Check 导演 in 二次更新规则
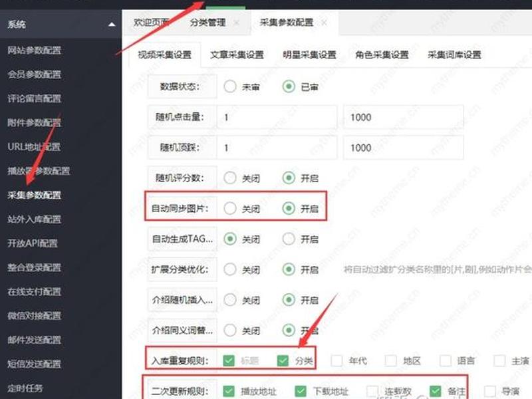The width and height of the screenshot is (532, 399). coord(489,391)
